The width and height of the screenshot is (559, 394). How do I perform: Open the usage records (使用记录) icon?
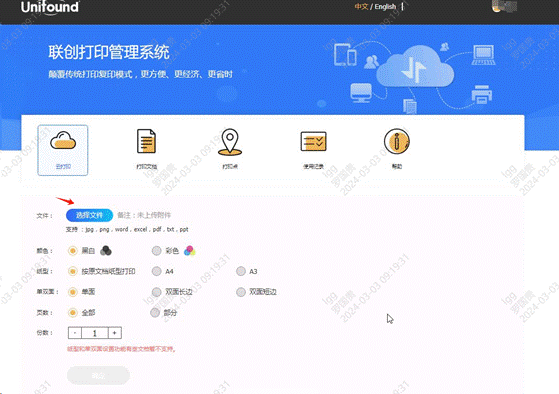(x=313, y=141)
